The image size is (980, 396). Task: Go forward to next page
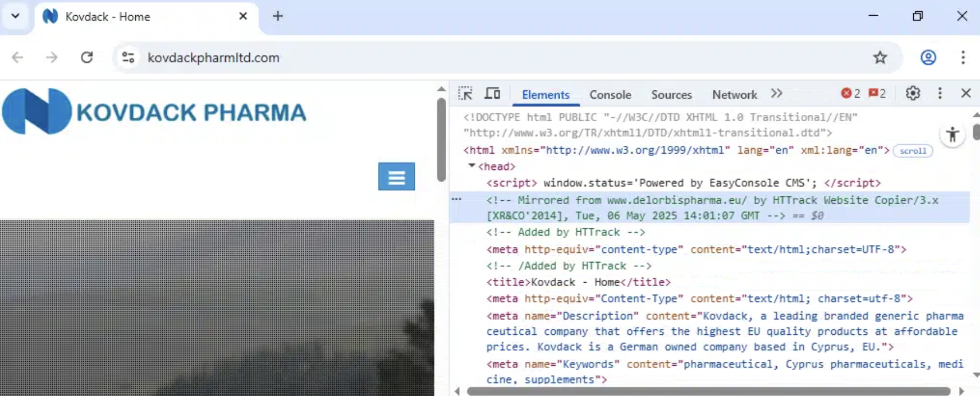(52, 57)
